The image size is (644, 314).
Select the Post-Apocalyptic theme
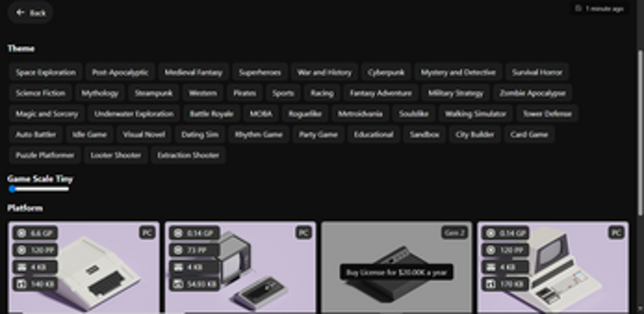[120, 72]
